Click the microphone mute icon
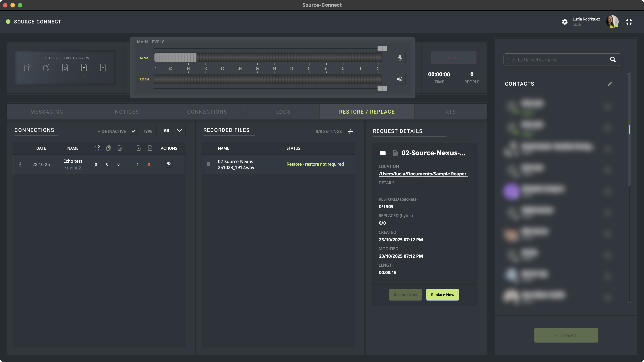Image resolution: width=644 pixels, height=362 pixels. click(400, 58)
